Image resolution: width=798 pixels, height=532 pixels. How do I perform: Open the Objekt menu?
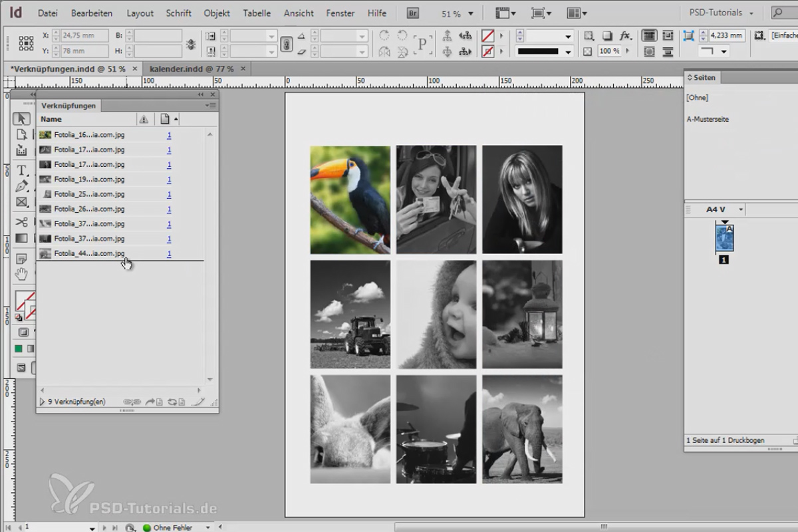217,13
